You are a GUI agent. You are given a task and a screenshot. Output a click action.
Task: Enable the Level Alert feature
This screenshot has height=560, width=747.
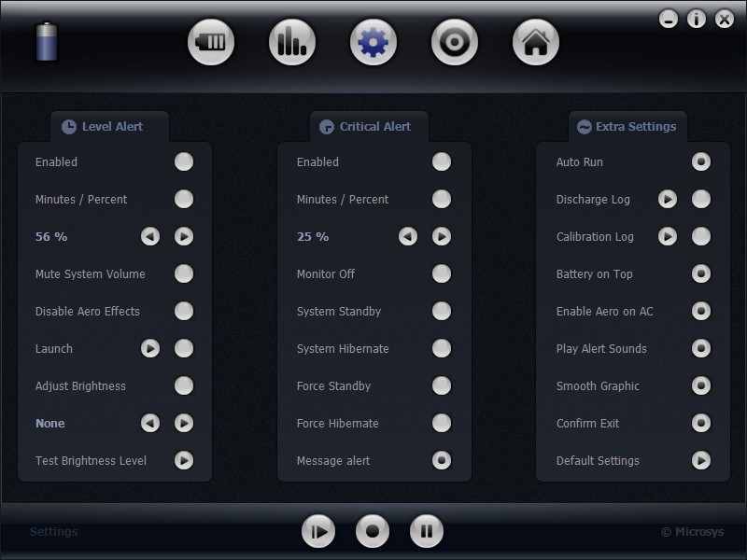pos(184,161)
